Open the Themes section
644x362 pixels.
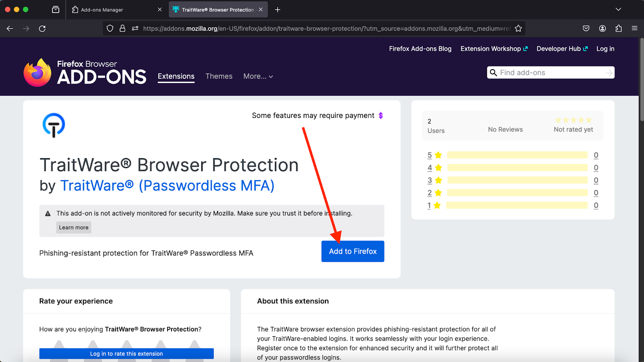click(219, 76)
